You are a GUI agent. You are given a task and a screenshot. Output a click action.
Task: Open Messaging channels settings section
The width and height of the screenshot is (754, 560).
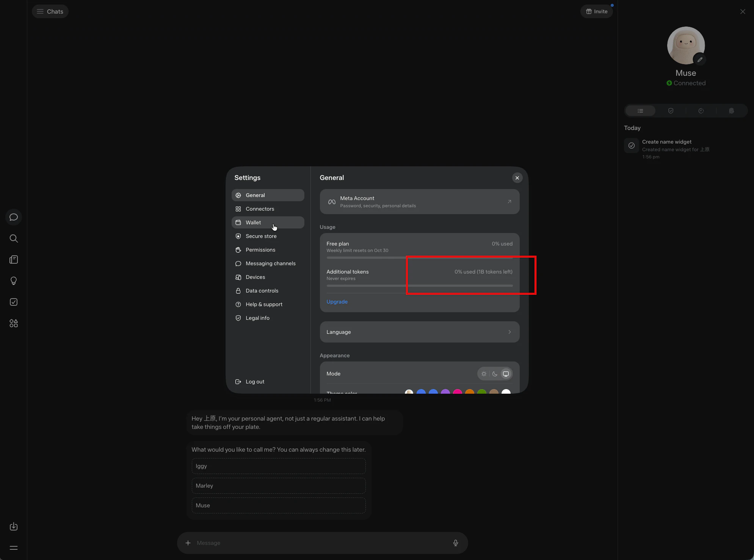pyautogui.click(x=268, y=263)
